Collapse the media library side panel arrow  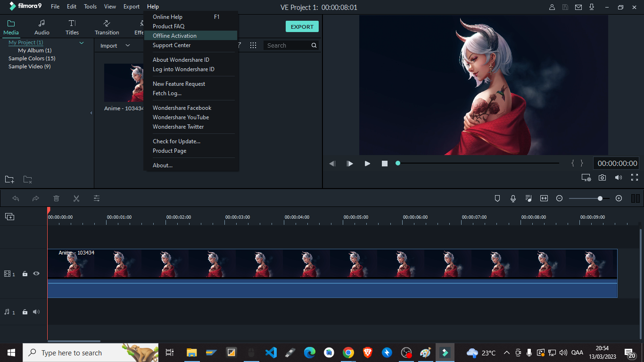(x=91, y=113)
